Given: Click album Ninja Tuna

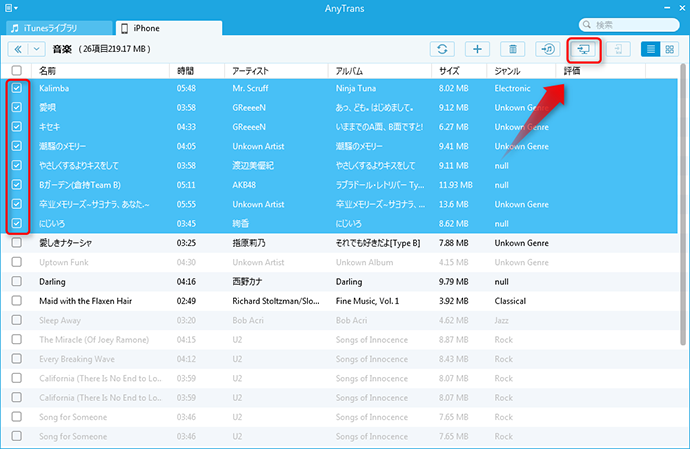Looking at the screenshot, I should (356, 88).
